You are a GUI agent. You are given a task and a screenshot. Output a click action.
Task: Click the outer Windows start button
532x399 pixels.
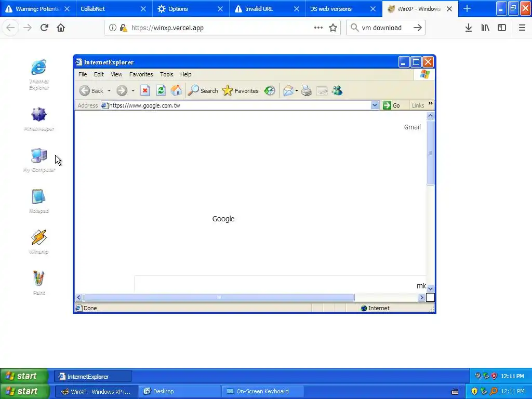pyautogui.click(x=24, y=391)
